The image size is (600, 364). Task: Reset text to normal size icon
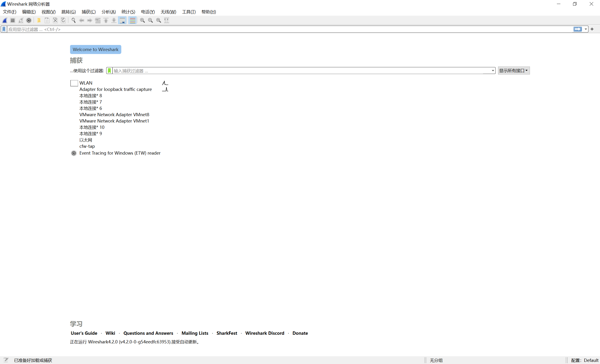point(158,20)
